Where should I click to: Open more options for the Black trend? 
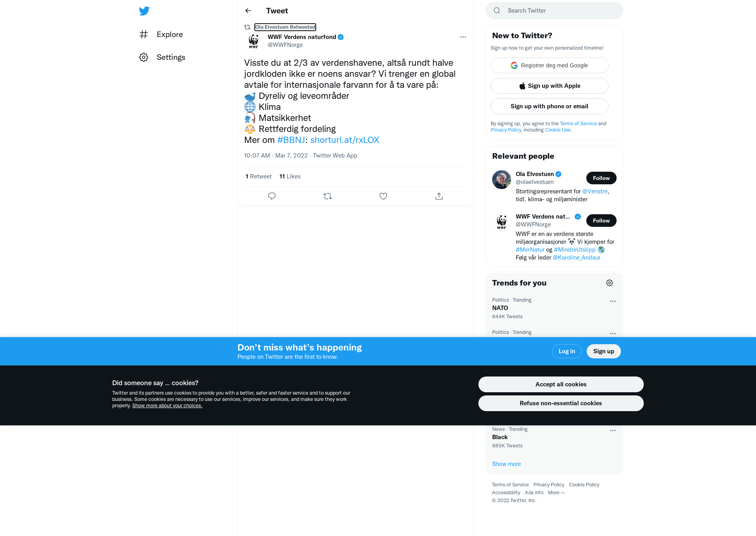613,430
